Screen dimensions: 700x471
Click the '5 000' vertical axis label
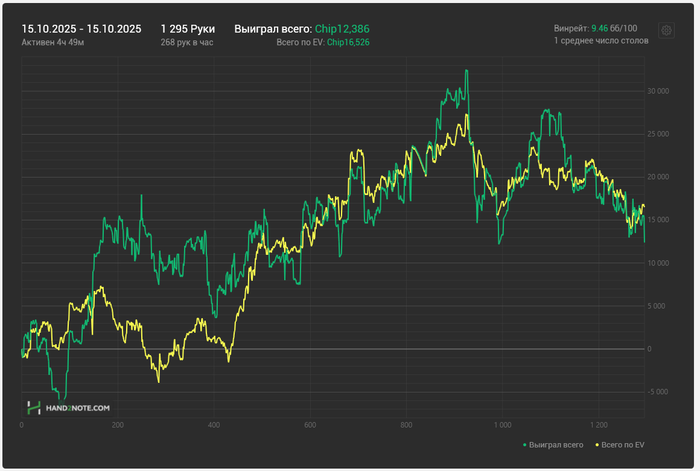click(x=656, y=306)
